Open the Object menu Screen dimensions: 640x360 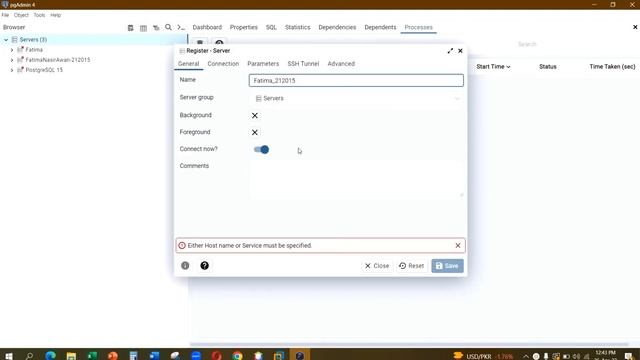(x=21, y=15)
